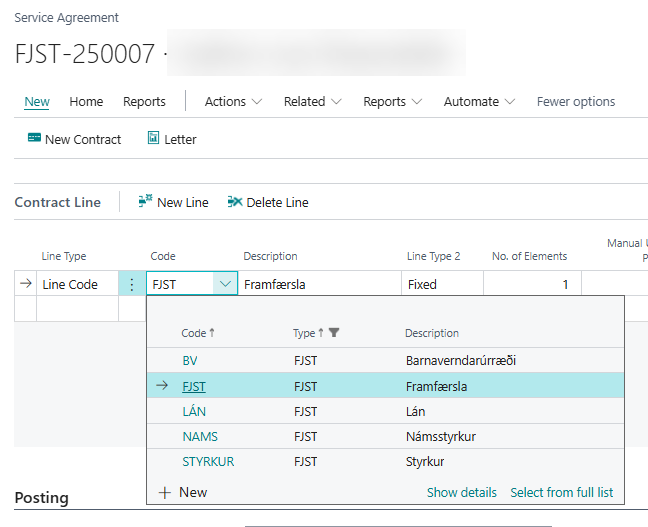The image size is (648, 527).
Task: Click Select from full list link
Action: pos(561,492)
